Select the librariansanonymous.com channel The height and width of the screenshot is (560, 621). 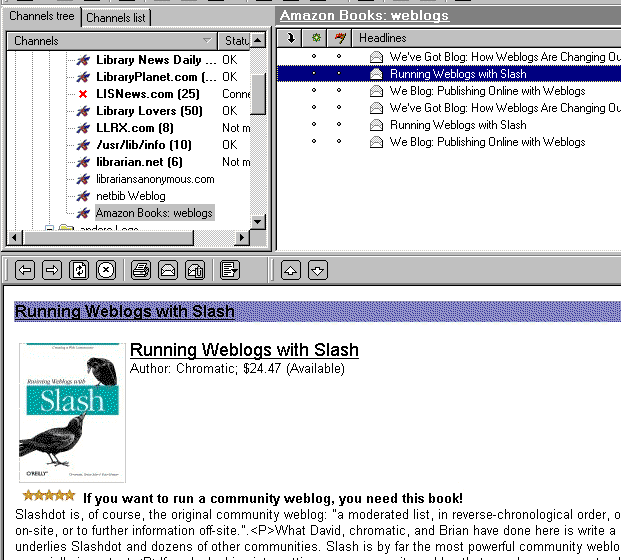point(155,179)
